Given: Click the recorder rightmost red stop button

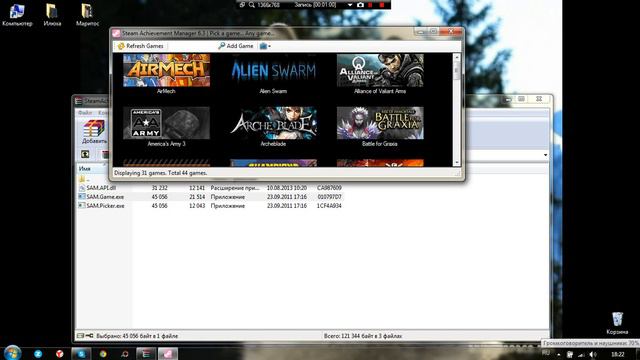Looking at the screenshot, I should tap(382, 5).
